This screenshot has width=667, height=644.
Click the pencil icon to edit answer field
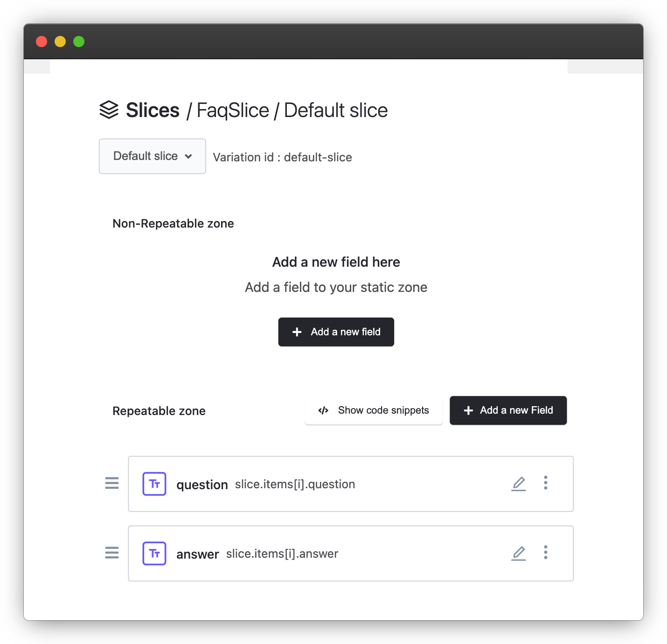pos(519,553)
